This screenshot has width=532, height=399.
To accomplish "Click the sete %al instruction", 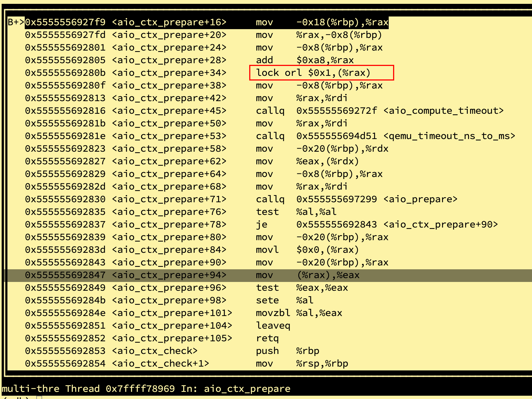I will pyautogui.click(x=285, y=300).
